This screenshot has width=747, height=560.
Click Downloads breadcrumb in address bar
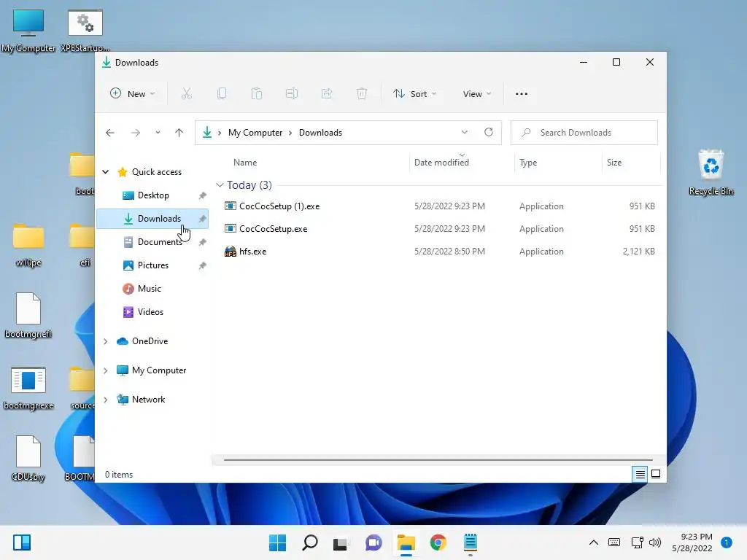pos(321,133)
